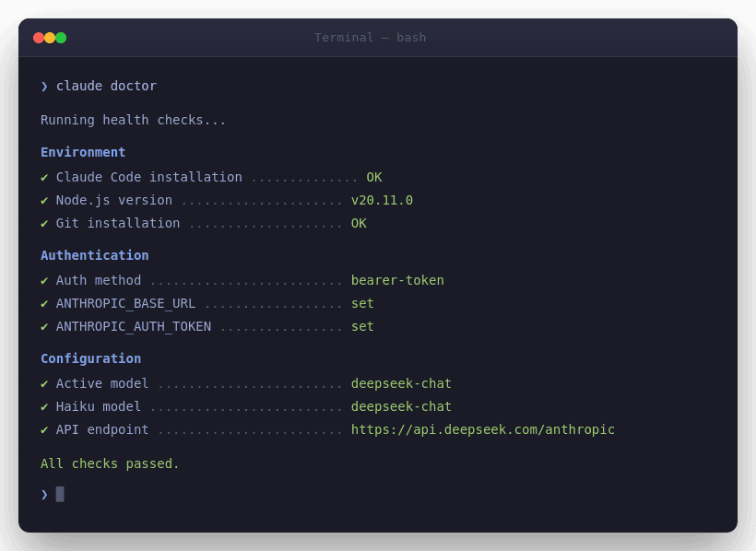Toggle the check beside Haiku model
The height and width of the screenshot is (551, 756).
tap(43, 406)
